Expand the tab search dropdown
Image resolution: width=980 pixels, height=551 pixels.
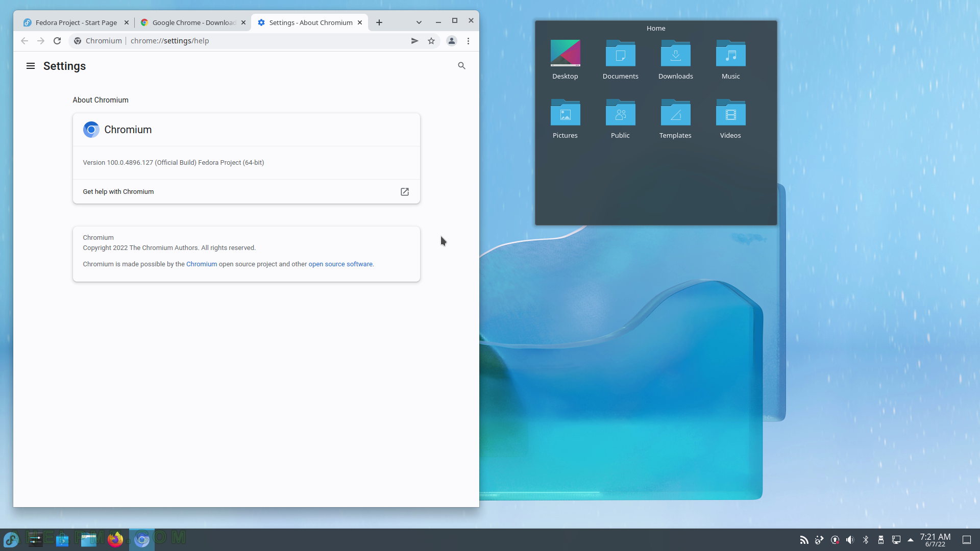coord(419,22)
